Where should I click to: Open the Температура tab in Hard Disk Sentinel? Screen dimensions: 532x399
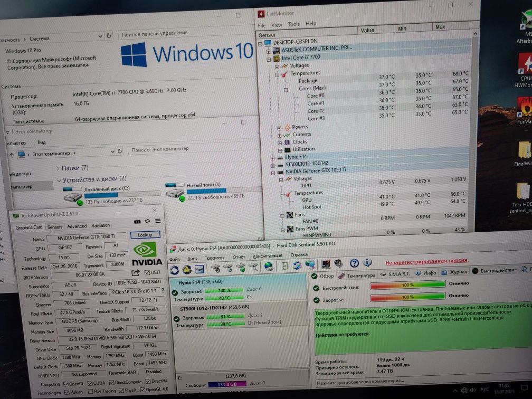point(357,275)
